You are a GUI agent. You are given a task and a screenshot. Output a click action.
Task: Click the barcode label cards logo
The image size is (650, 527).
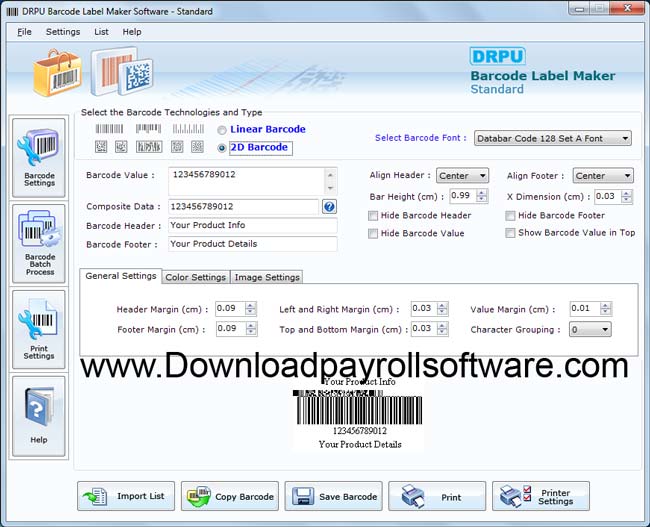click(122, 71)
